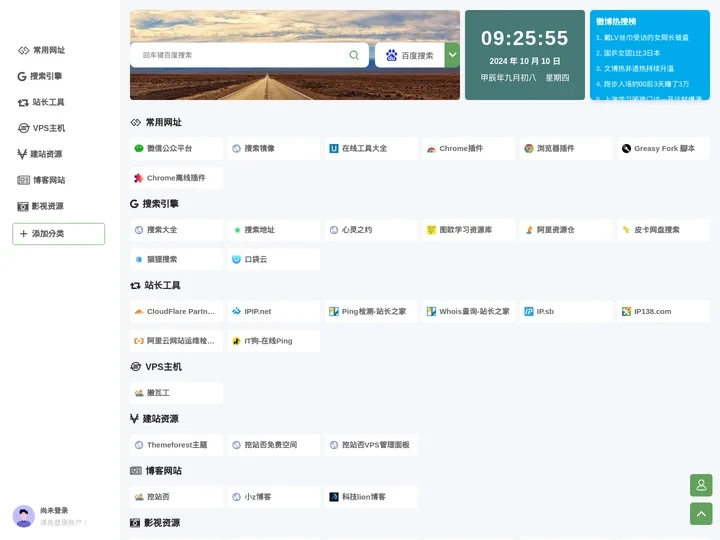Open 搜索引擎 in the sidebar
Image resolution: width=720 pixels, height=540 pixels.
click(40, 76)
